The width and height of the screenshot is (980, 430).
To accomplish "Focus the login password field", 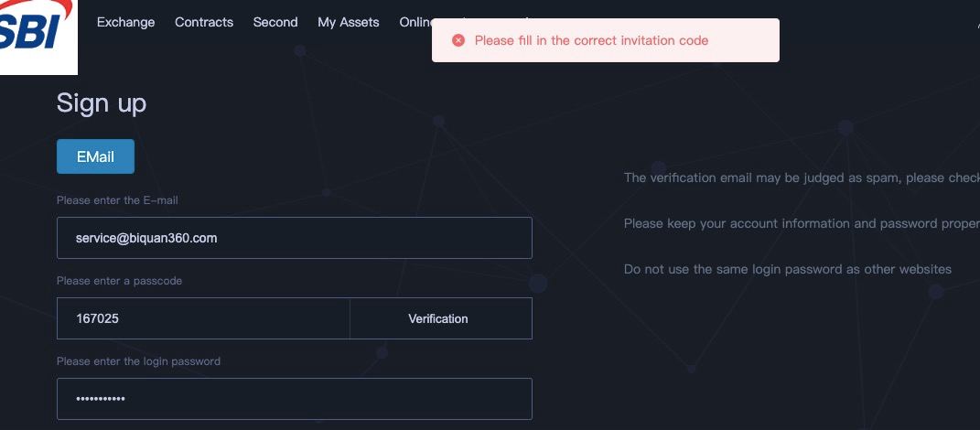I will click(295, 399).
